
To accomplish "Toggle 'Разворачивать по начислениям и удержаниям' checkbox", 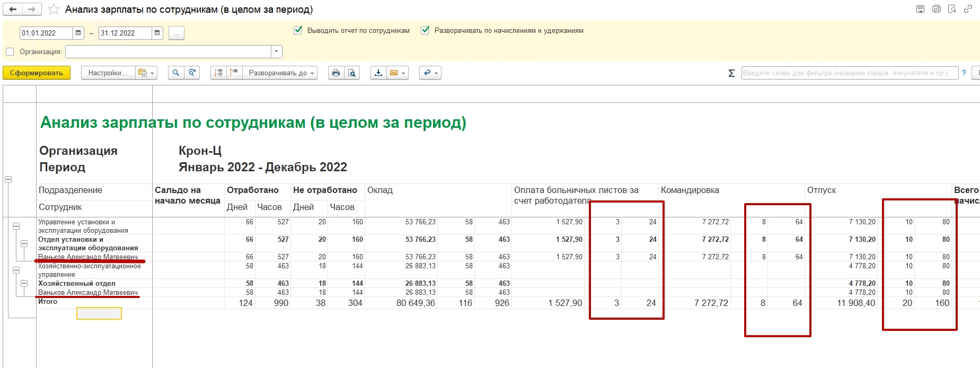I will tap(425, 31).
